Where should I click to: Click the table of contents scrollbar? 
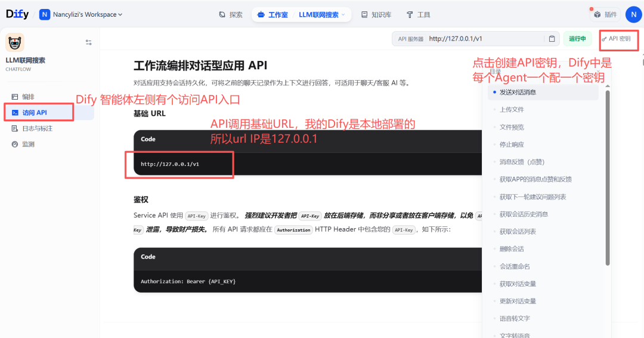pyautogui.click(x=608, y=177)
